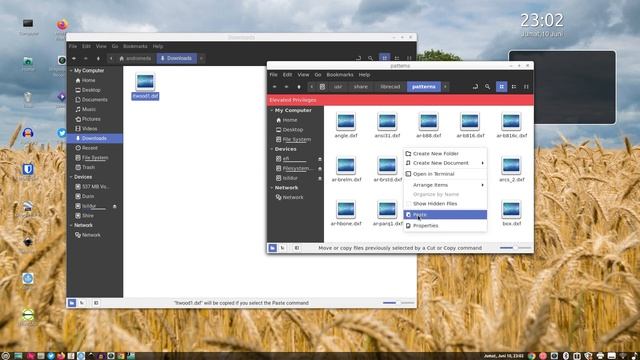Open Bookmarks menu in patterns window
This screenshot has height=360, width=640.
(x=340, y=75)
